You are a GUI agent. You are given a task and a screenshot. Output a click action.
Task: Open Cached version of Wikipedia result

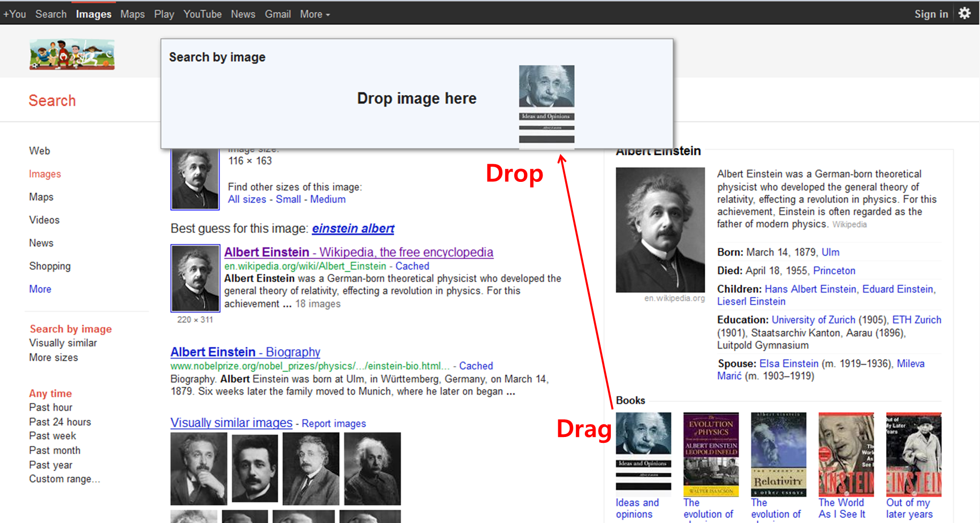click(412, 266)
